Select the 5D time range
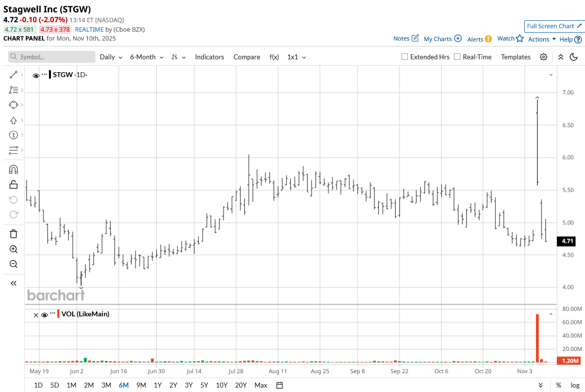 pos(54,385)
